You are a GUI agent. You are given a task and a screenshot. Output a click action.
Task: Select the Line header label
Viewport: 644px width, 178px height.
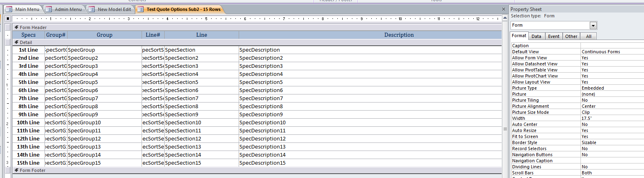(201, 35)
